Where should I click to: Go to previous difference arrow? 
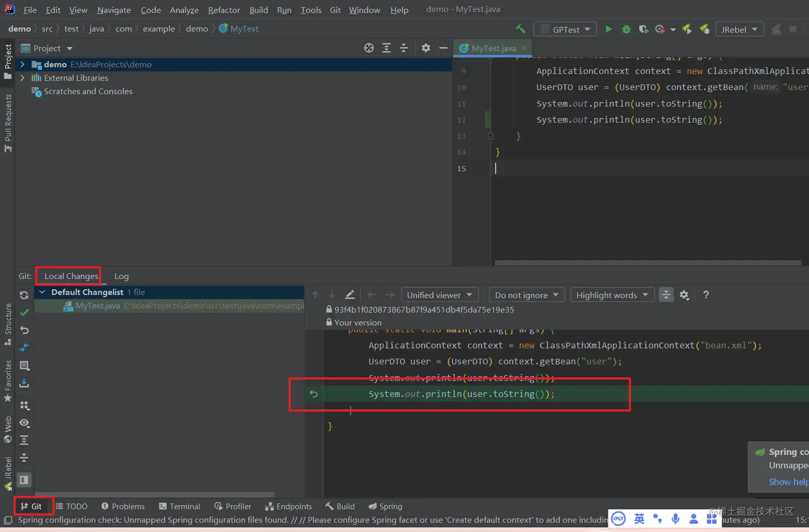(x=315, y=295)
